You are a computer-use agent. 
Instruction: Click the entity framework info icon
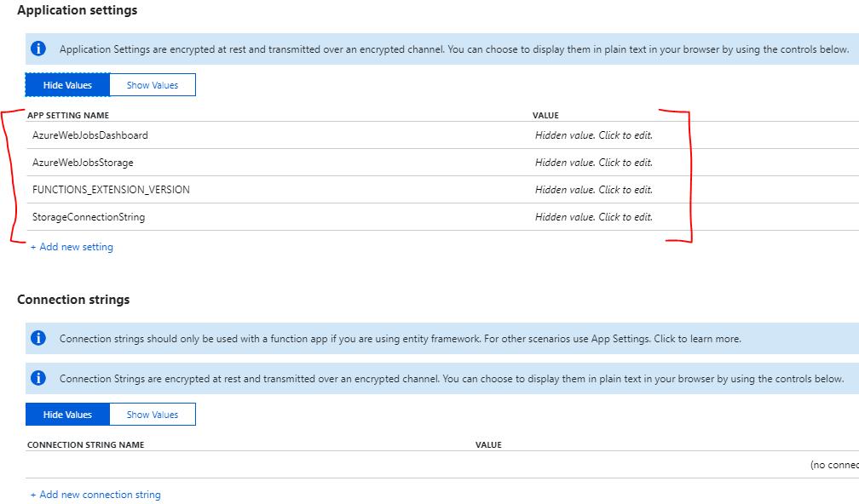(37, 338)
